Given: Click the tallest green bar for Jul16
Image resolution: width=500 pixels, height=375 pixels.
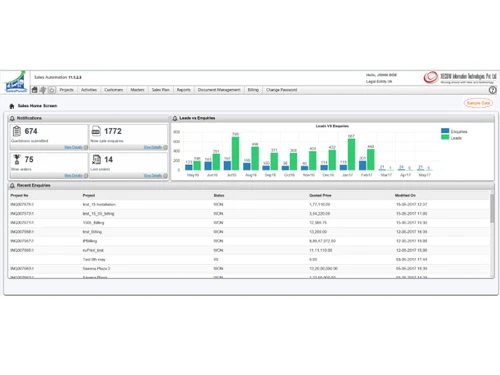Looking at the screenshot, I should (x=236, y=154).
